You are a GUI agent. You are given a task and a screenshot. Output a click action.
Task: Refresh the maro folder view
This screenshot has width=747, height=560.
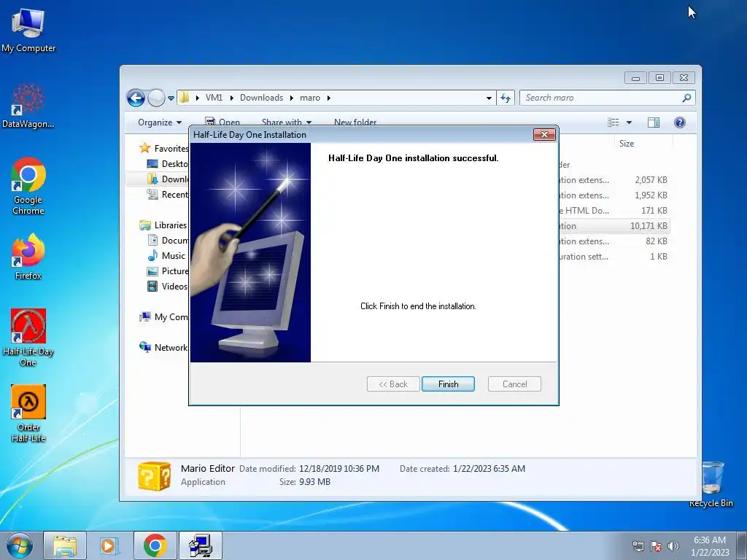click(506, 98)
